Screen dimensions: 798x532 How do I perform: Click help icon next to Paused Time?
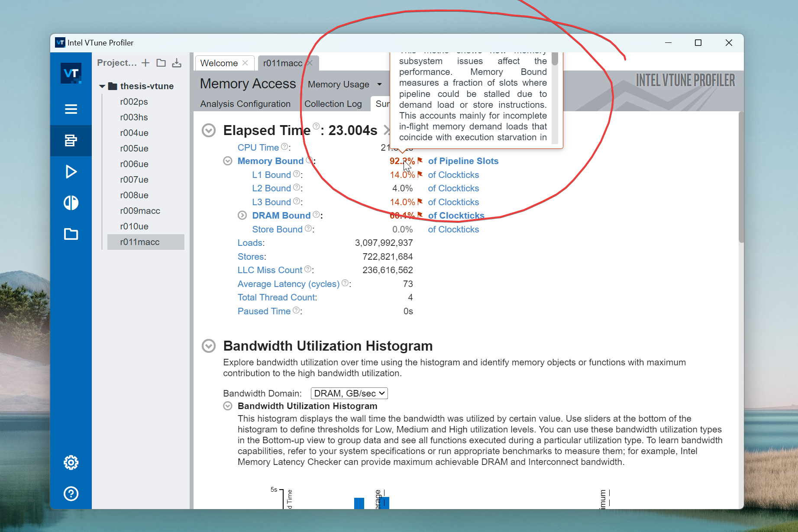(x=296, y=310)
